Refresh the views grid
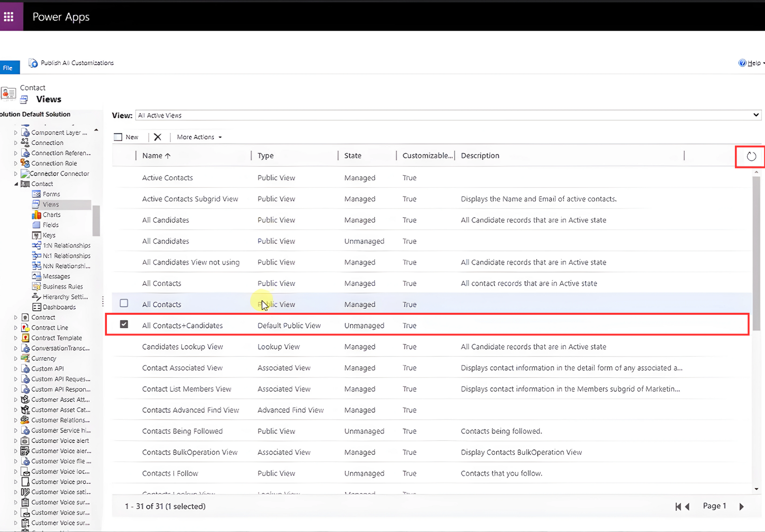 (x=751, y=157)
